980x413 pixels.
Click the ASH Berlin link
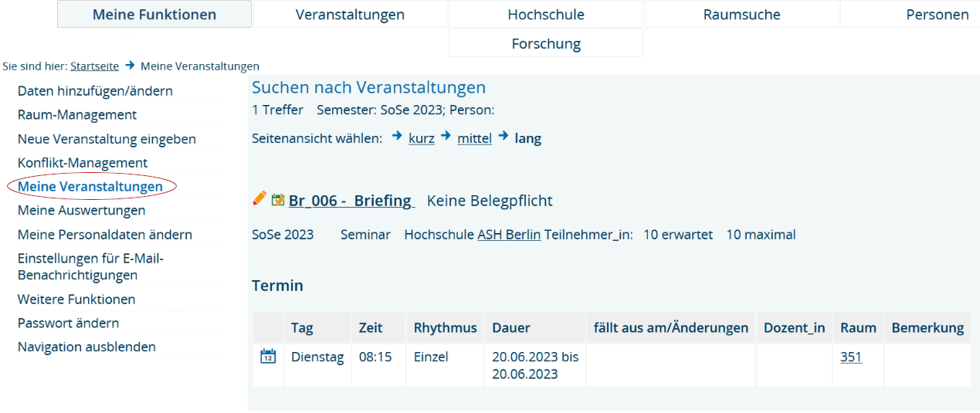coord(508,235)
